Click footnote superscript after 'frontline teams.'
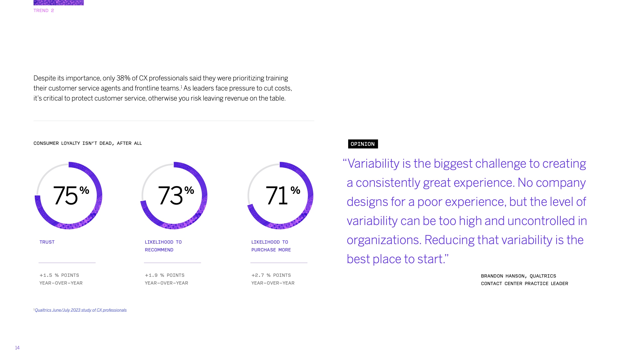This screenshot has width=644, height=362. pyautogui.click(x=181, y=87)
